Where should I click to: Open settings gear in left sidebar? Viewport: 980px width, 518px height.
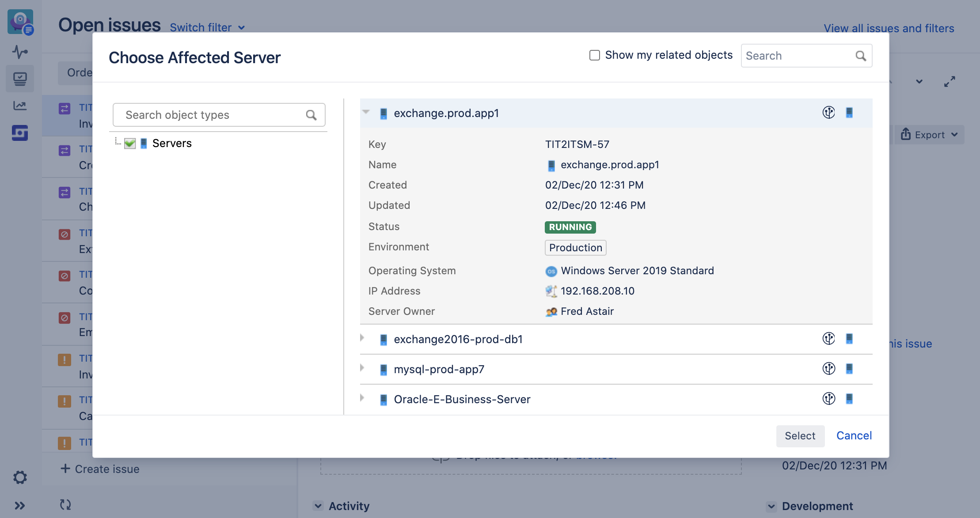click(20, 477)
